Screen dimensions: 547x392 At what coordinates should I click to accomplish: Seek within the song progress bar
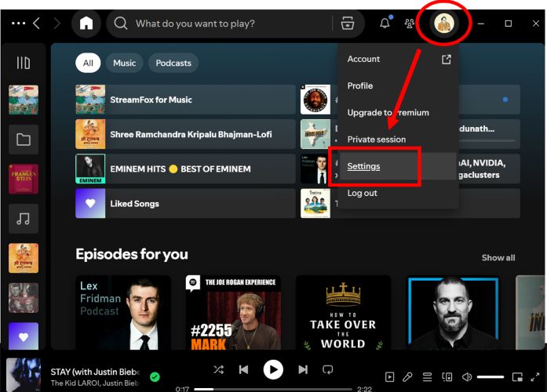[273, 389]
